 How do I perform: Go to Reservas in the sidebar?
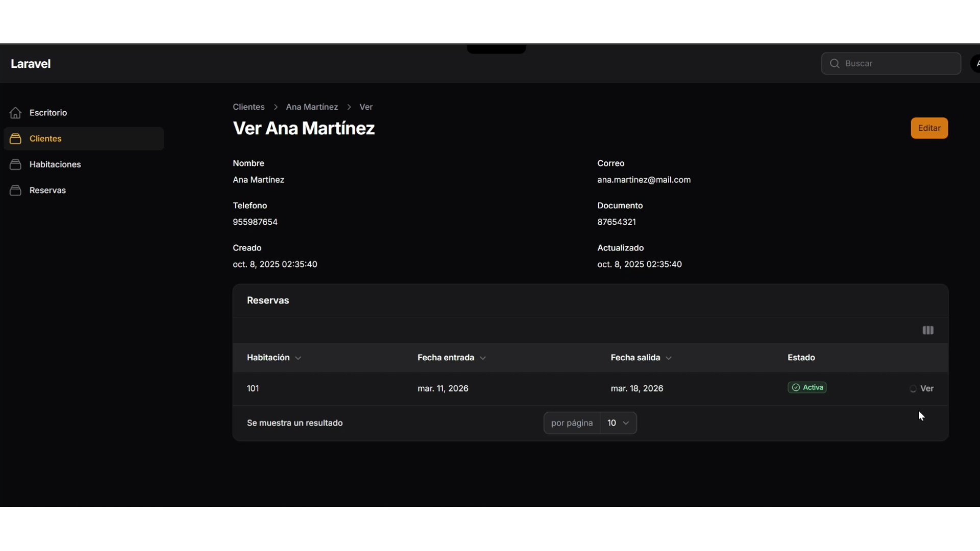[47, 190]
